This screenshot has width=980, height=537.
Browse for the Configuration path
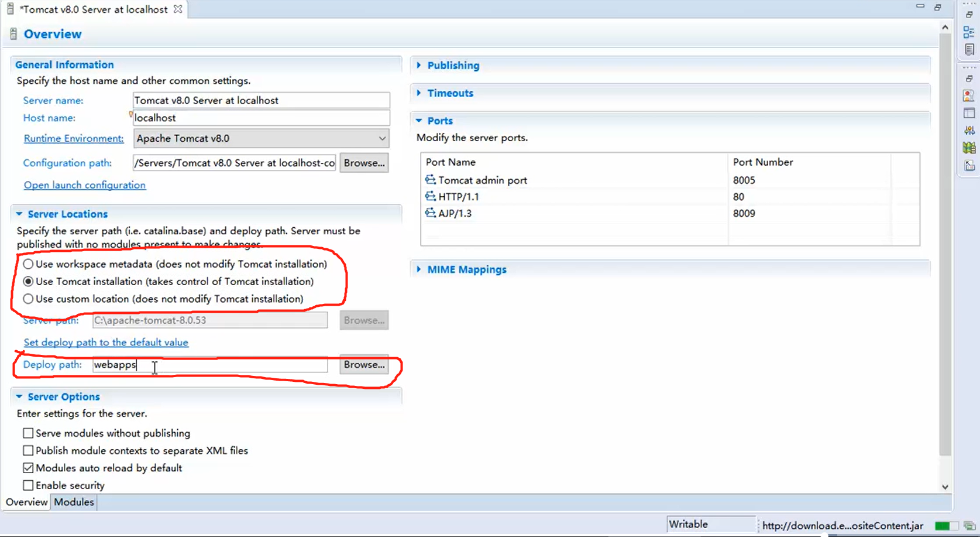(364, 163)
